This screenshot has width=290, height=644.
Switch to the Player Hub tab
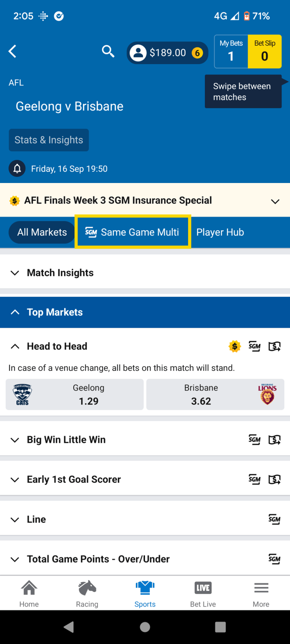(x=220, y=232)
